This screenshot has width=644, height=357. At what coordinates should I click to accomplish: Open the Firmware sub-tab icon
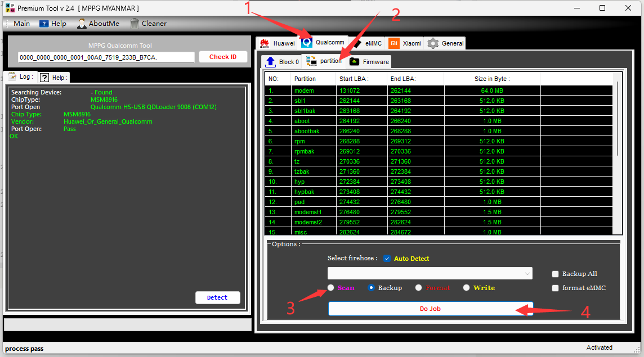(355, 62)
